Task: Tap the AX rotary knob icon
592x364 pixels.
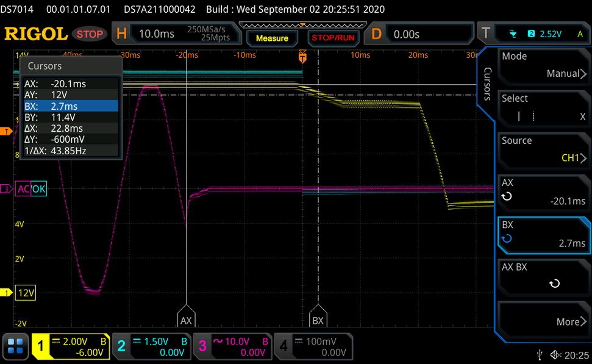Action: 507,196
